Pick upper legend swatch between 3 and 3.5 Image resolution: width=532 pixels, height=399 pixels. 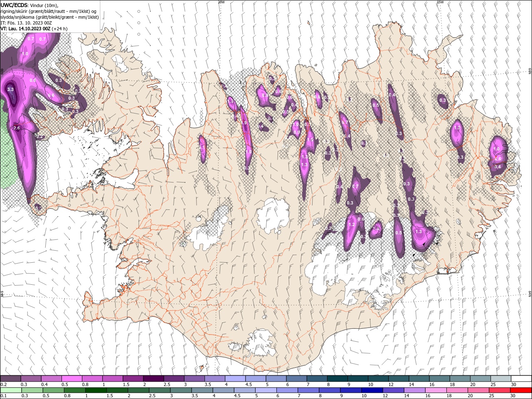click(195, 378)
